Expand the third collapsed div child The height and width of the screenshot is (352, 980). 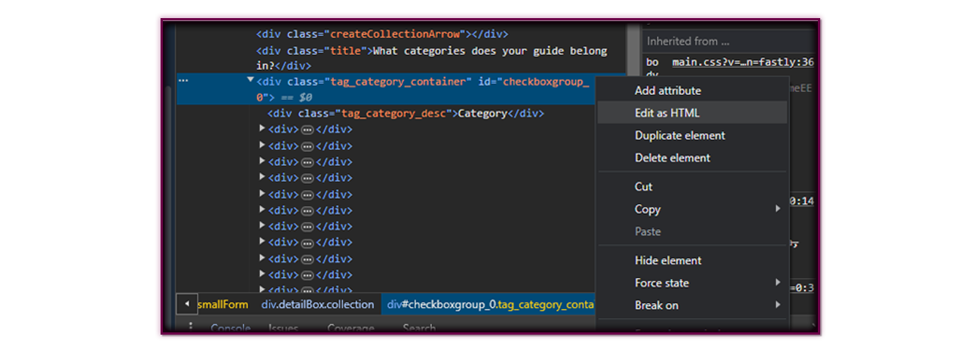click(262, 161)
